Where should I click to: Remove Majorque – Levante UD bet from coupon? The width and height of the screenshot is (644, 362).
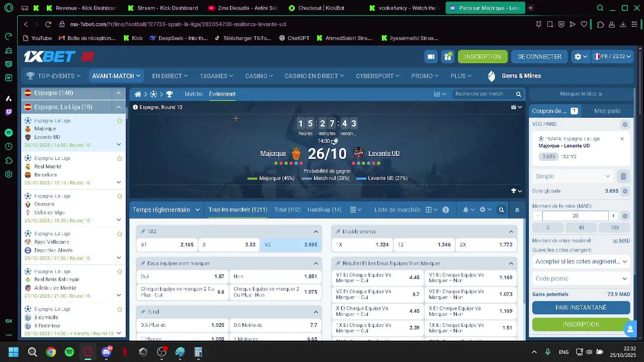622,139
